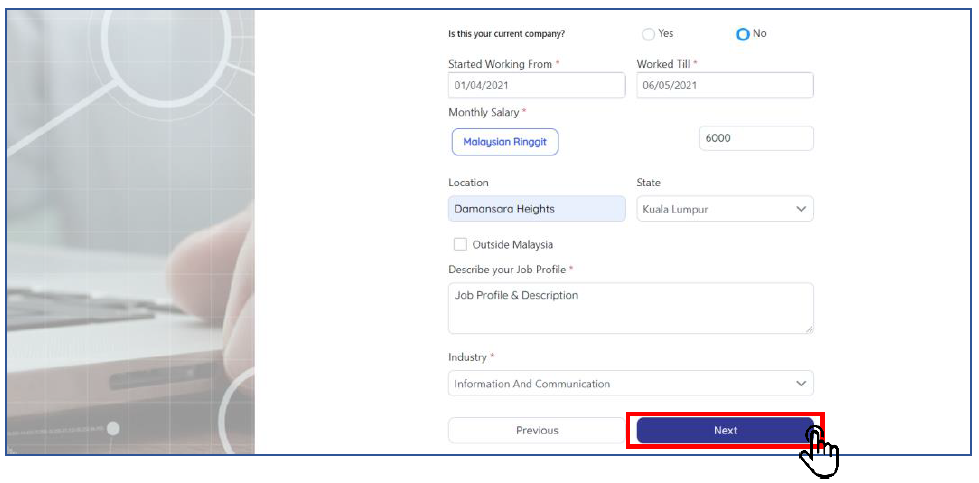Click the 'Location' field label
This screenshot has height=483, width=979.
coord(468,182)
